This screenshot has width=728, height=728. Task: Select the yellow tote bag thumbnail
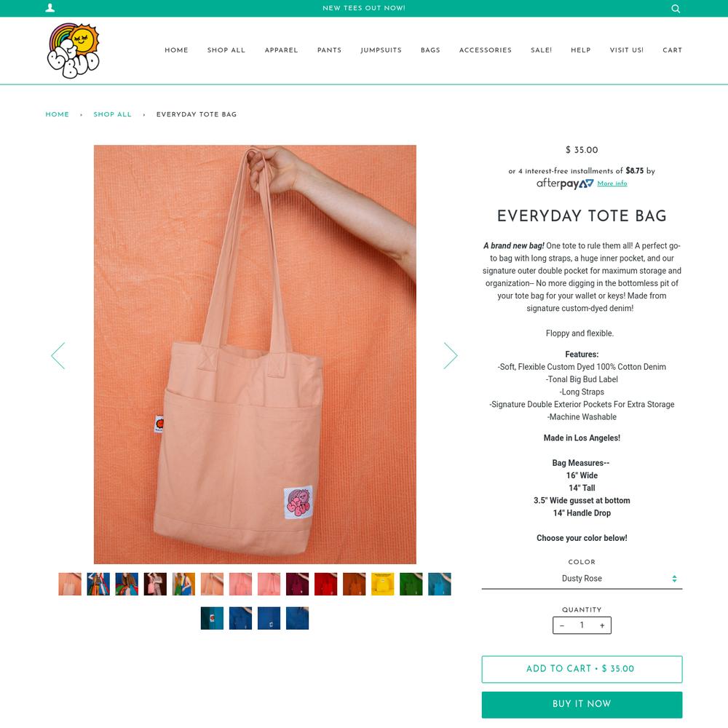click(x=383, y=584)
